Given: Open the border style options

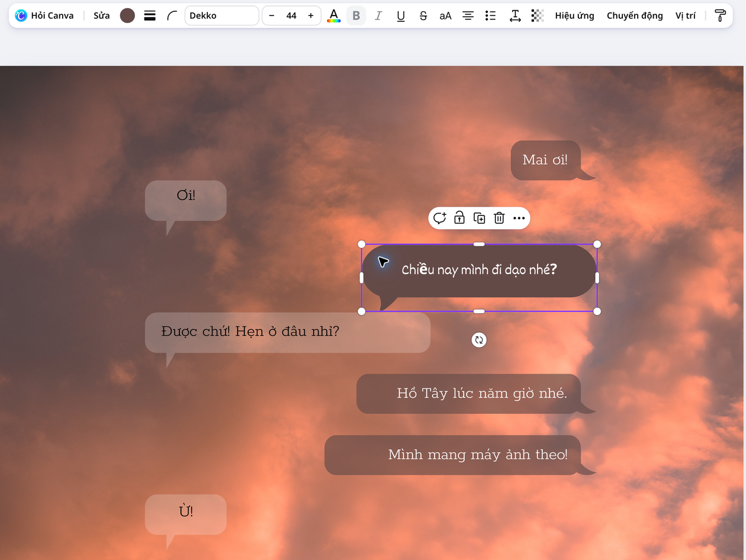Looking at the screenshot, I should pyautogui.click(x=150, y=15).
